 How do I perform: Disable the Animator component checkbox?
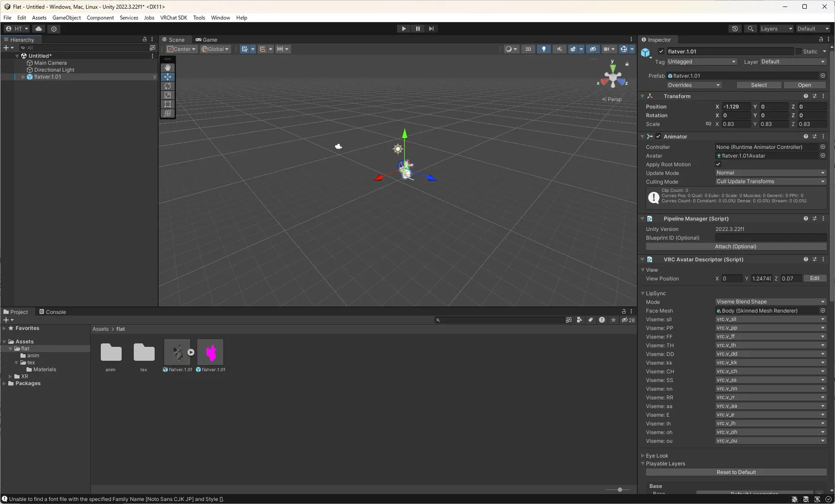point(658,136)
